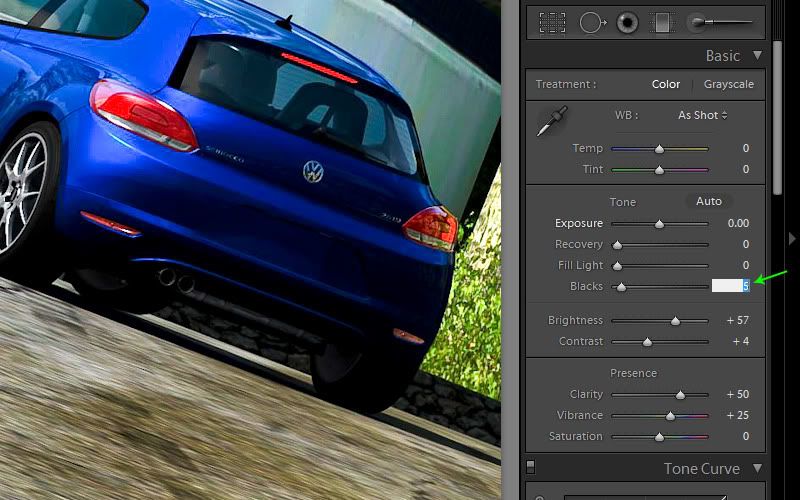Viewport: 800px width, 500px height.
Task: Click the blue car photo preview
Action: (x=250, y=250)
